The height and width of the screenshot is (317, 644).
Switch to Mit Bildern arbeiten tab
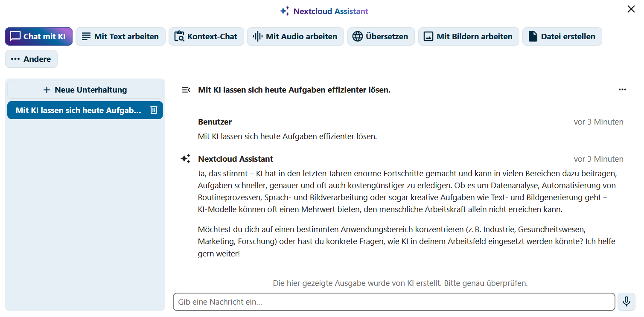point(469,36)
